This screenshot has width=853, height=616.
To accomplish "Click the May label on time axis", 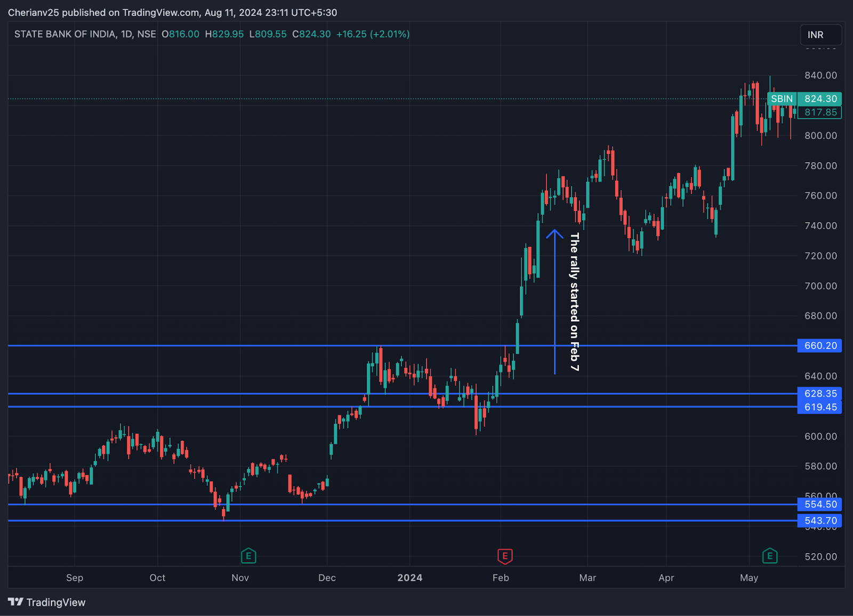I will tap(749, 578).
